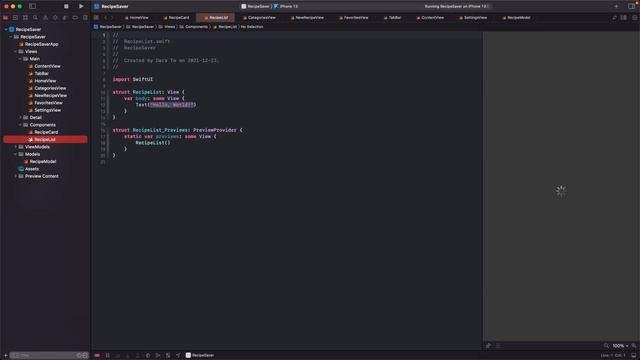The width and height of the screenshot is (640, 360).
Task: Switch to the ContentView tab
Action: (430, 18)
